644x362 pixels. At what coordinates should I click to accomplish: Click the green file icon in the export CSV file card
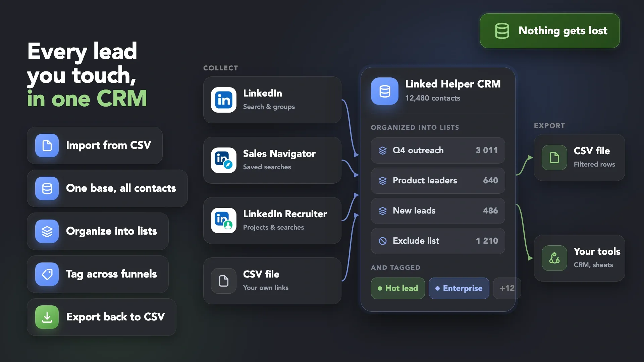pos(554,158)
